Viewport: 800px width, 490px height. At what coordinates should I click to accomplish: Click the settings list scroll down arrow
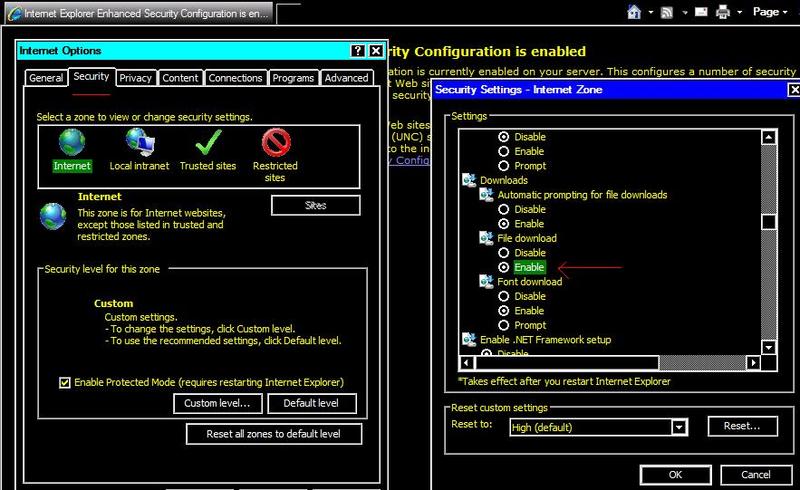[x=769, y=348]
